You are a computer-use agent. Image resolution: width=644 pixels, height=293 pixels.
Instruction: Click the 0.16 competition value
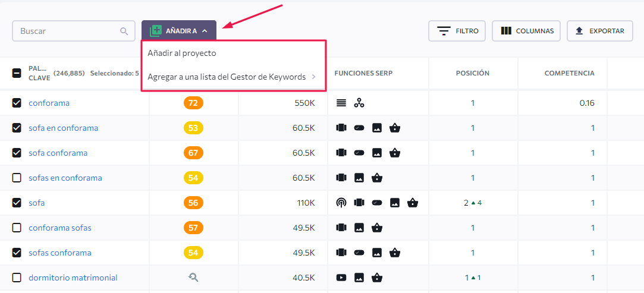(587, 103)
